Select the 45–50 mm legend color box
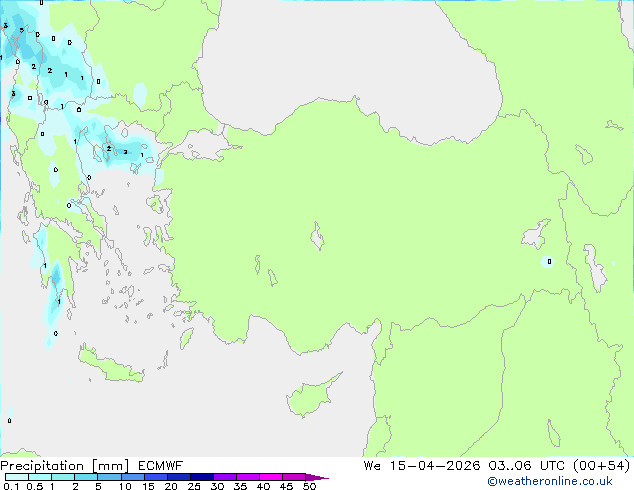 pos(294,477)
